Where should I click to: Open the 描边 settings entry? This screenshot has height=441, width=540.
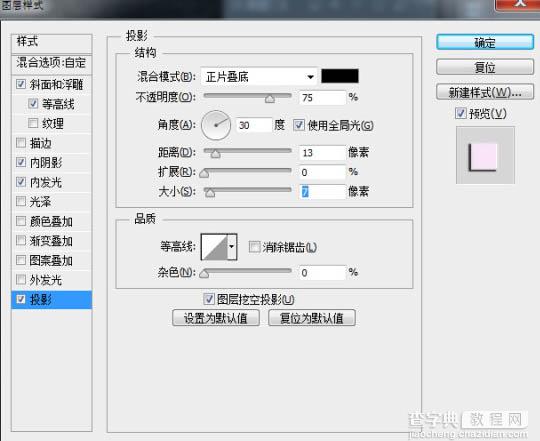[41, 143]
